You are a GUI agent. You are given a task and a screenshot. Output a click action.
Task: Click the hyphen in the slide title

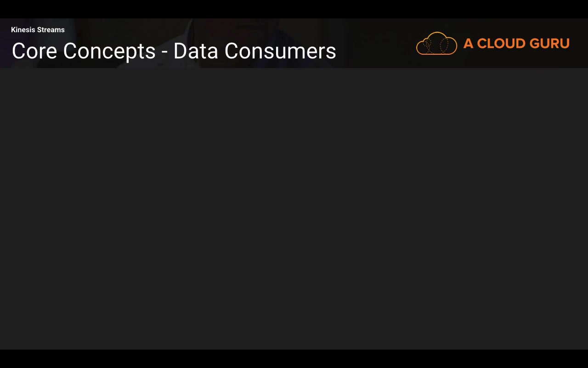point(164,52)
